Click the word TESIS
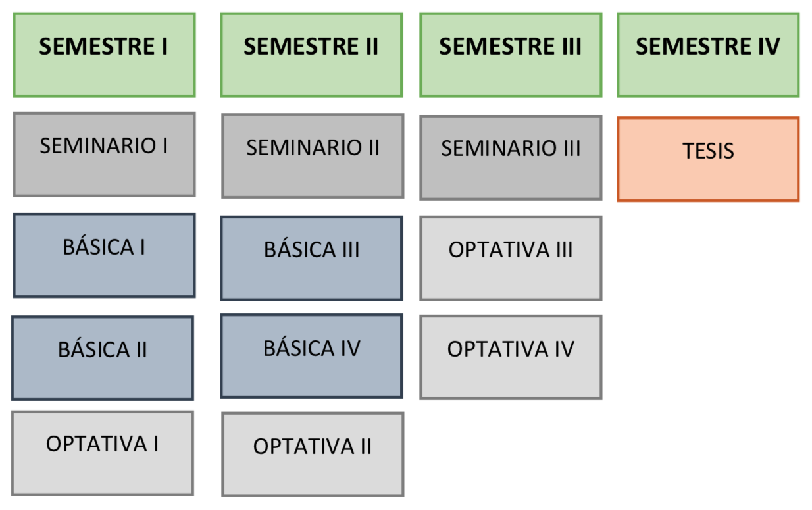The image size is (812, 510). [x=708, y=151]
